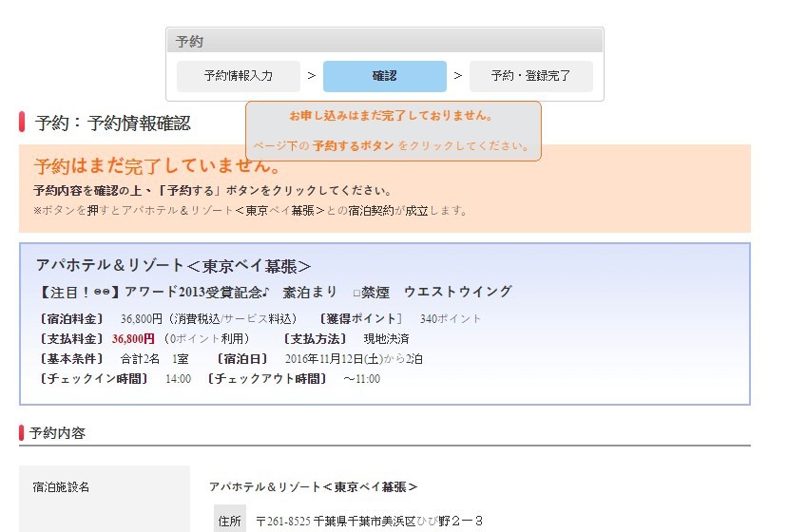Click the 宿泊料金 36,800円 value
788x532 pixels.
[208, 319]
